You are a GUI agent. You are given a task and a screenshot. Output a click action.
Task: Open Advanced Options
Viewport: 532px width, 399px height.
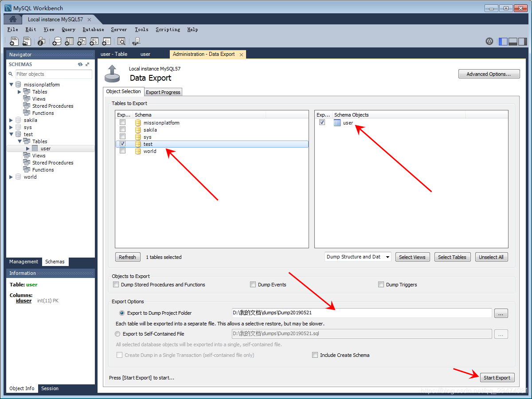489,74
